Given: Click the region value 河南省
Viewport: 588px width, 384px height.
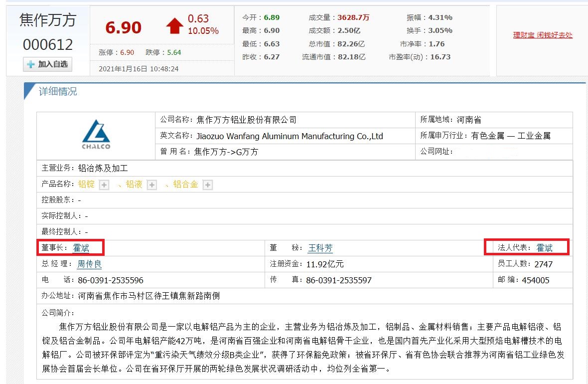Looking at the screenshot, I should [x=469, y=120].
